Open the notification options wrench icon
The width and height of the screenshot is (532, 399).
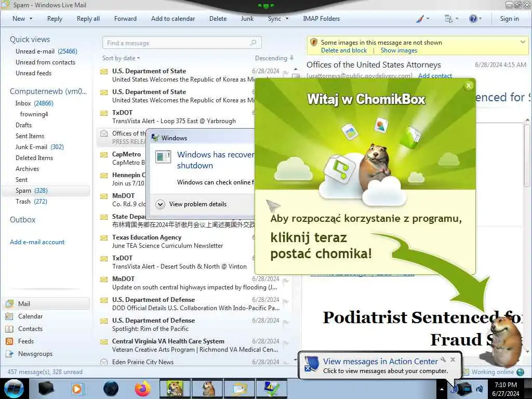(x=443, y=360)
